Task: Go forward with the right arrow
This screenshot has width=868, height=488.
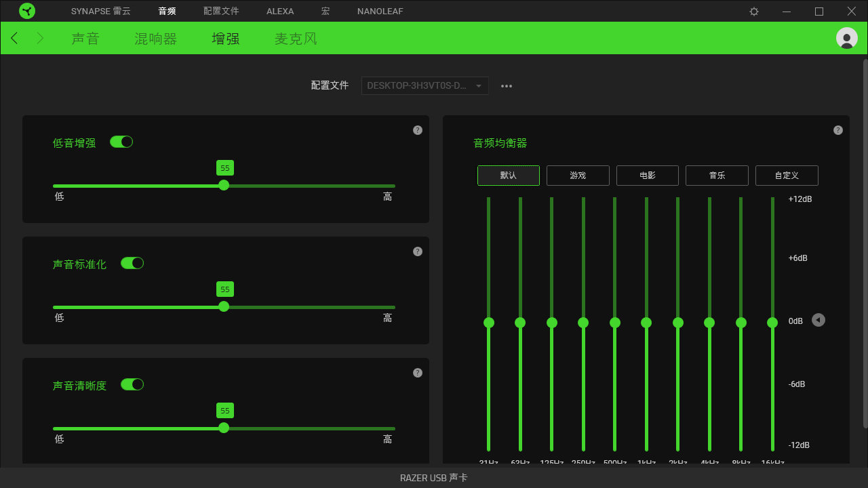Action: 40,39
